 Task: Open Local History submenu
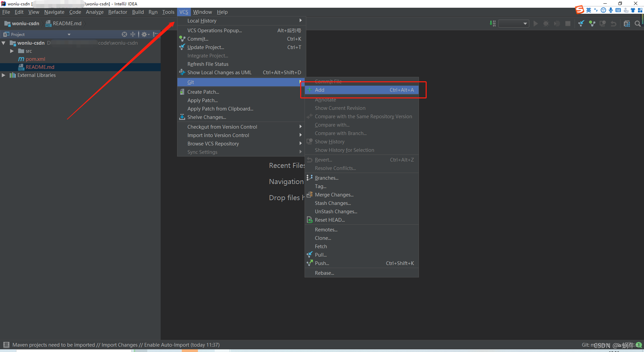click(x=241, y=21)
